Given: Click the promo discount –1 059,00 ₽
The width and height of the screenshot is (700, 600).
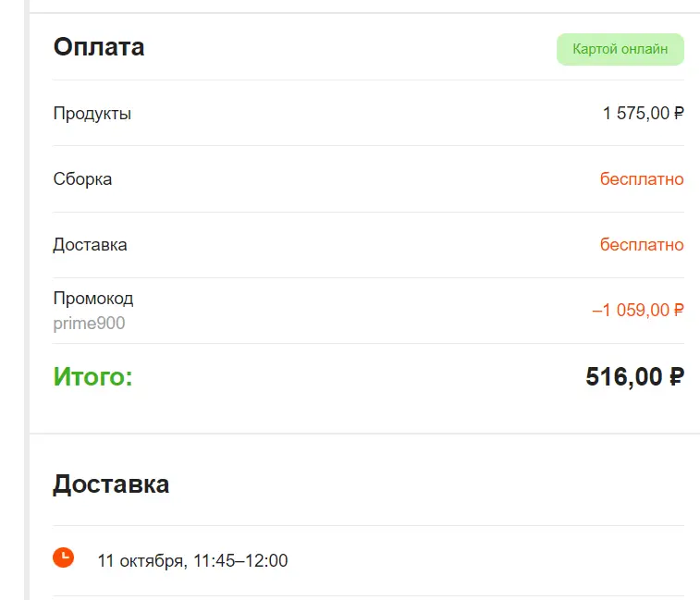Looking at the screenshot, I should (638, 311).
